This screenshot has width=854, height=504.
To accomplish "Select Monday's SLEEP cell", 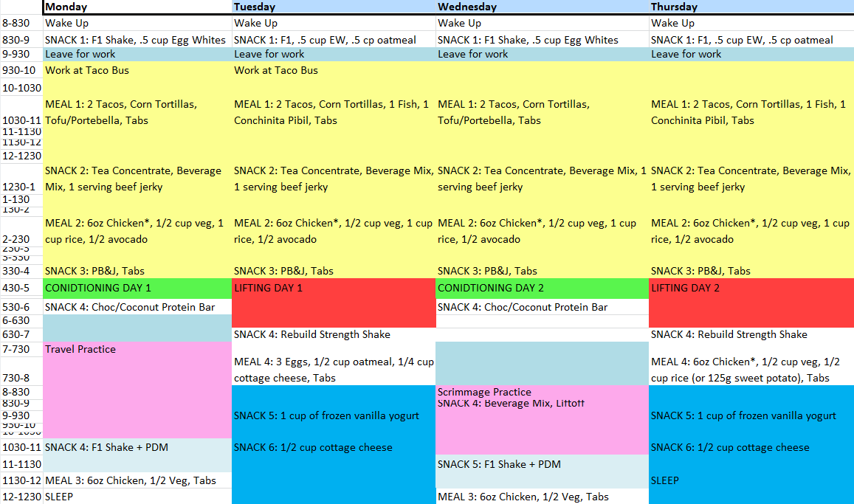I will coord(137,497).
